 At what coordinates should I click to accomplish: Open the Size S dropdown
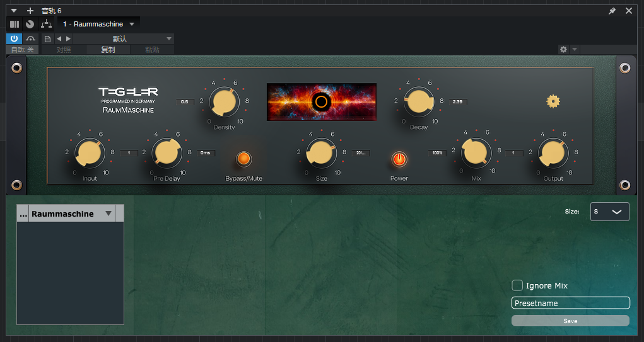(609, 212)
